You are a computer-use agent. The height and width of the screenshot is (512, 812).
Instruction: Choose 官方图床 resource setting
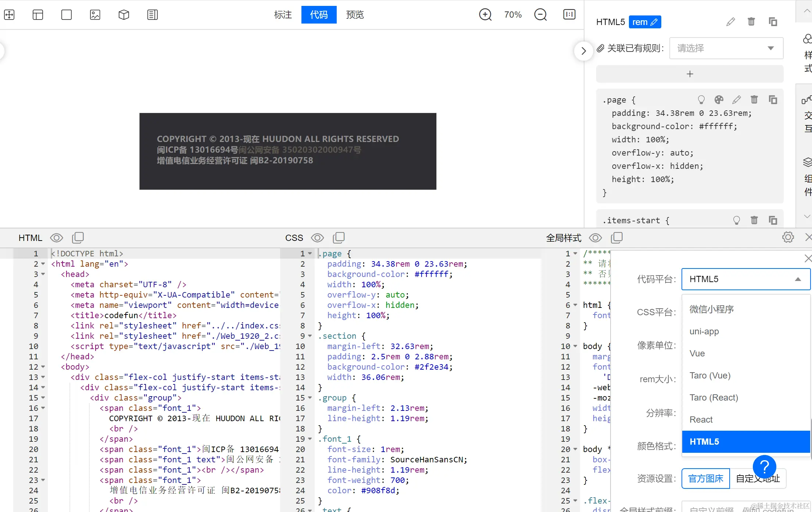[705, 479]
